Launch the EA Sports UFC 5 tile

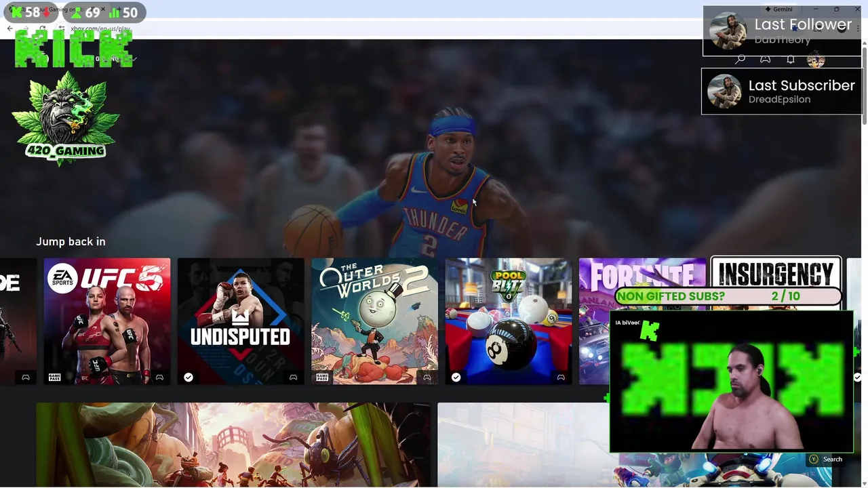pos(107,321)
